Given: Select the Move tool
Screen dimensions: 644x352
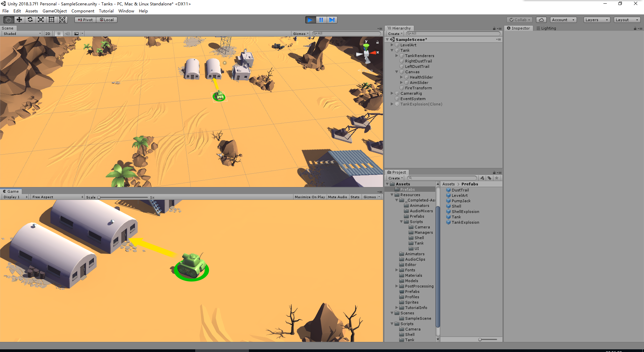Looking at the screenshot, I should pyautogui.click(x=19, y=19).
